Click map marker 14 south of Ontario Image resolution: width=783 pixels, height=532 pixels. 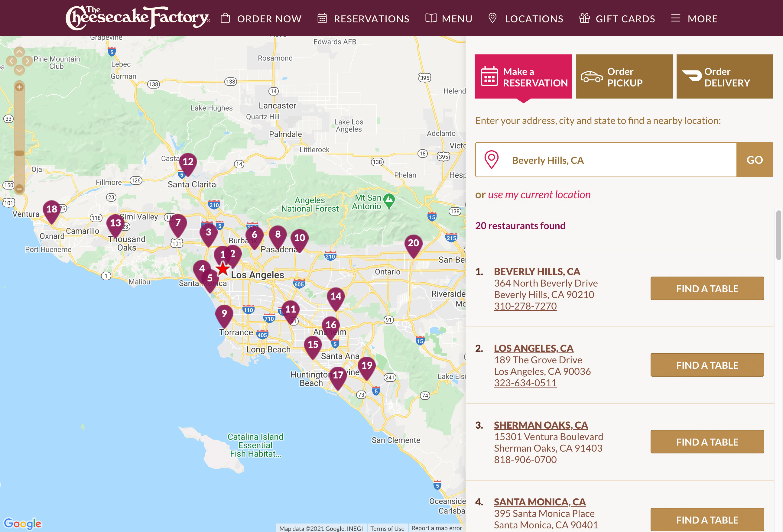click(x=336, y=297)
